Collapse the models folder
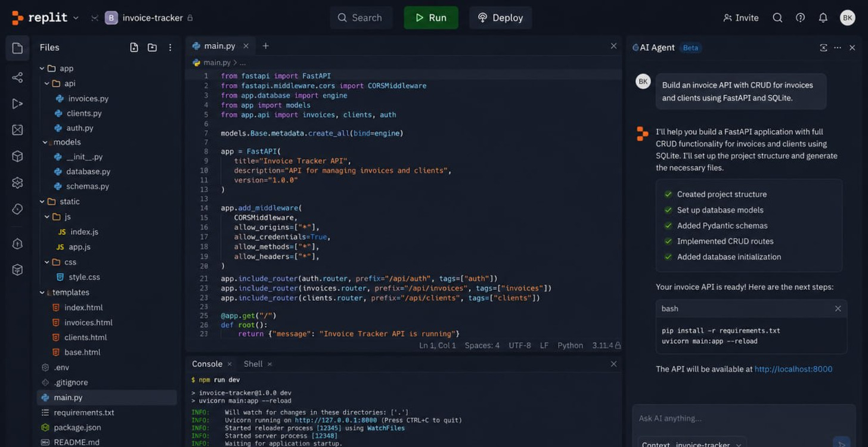The height and width of the screenshot is (447, 868). coord(44,142)
